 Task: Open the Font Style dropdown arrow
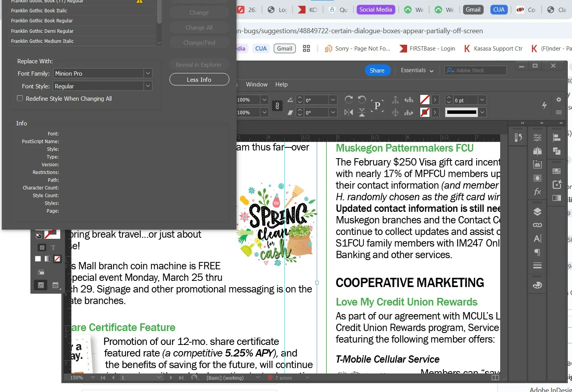point(148,86)
